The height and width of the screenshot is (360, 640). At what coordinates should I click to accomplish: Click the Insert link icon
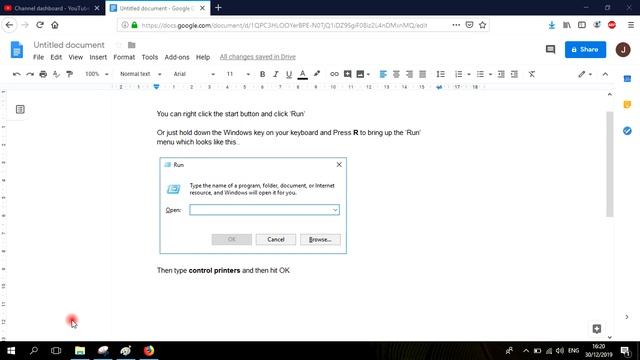334,74
